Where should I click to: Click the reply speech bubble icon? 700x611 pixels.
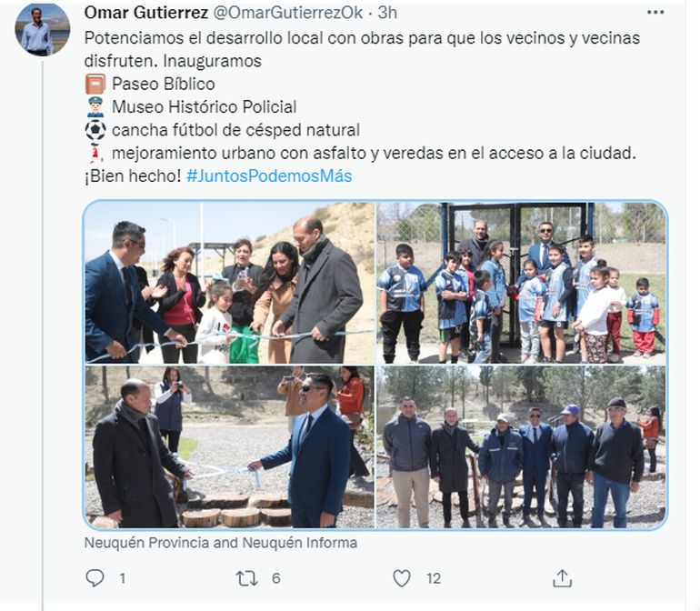95,578
